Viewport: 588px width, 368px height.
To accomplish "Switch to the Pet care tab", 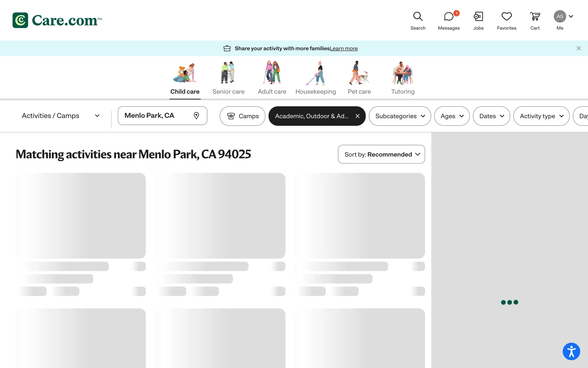I will (x=359, y=78).
